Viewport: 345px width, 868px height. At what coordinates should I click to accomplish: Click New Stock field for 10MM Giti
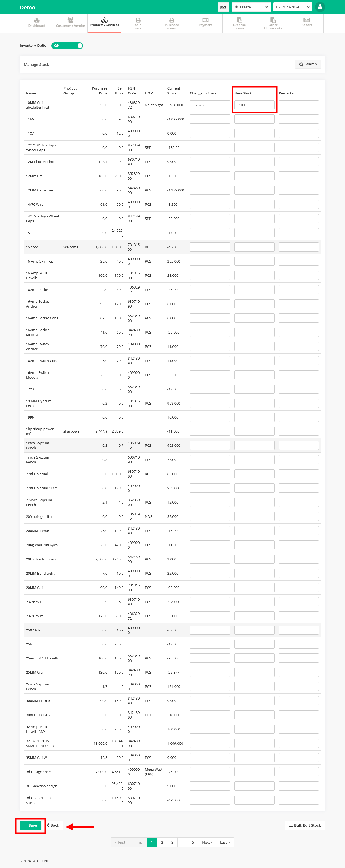[254, 105]
